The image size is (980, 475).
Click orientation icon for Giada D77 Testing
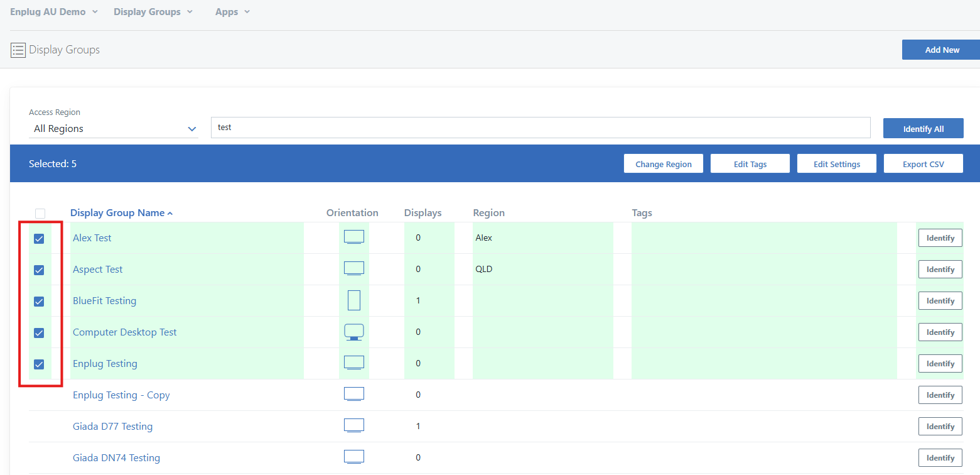353,426
